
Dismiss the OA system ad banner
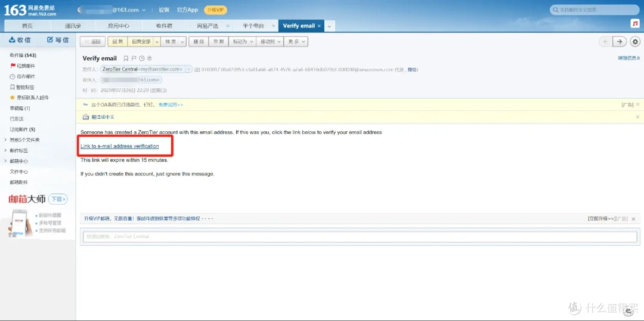637,104
